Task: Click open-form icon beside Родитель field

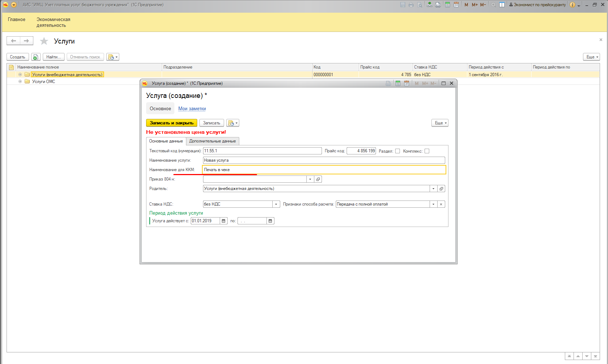Action: tap(441, 189)
